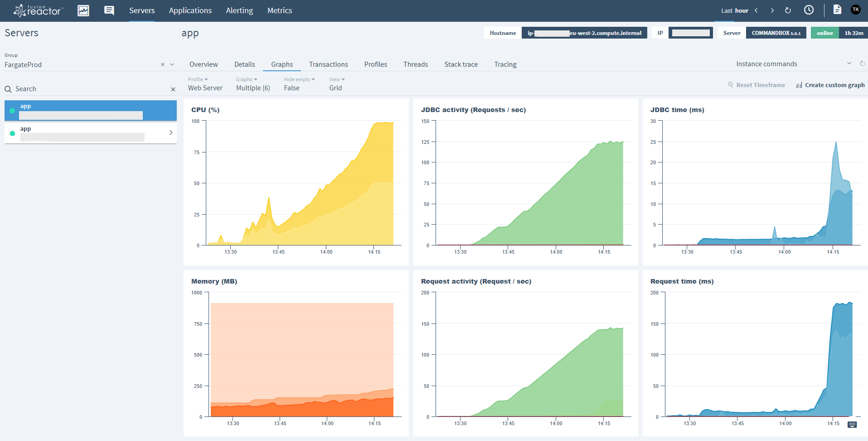Open the clock time picker icon
Image resolution: width=868 pixels, height=441 pixels.
(x=809, y=10)
